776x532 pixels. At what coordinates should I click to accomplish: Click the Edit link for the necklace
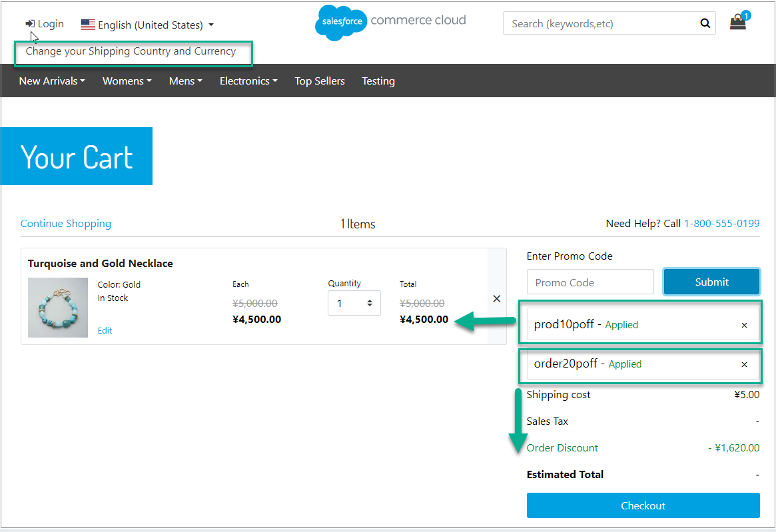105,330
